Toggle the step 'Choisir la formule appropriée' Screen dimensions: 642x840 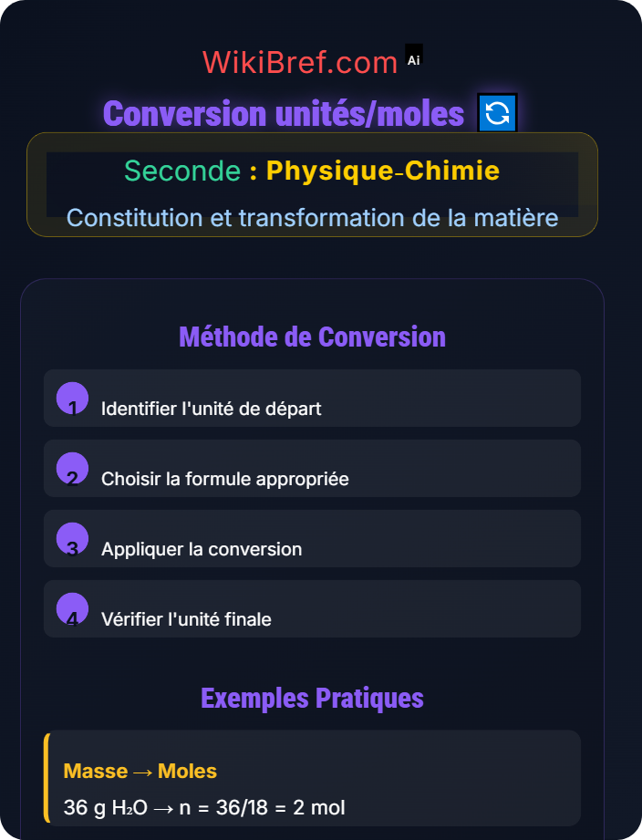pyautogui.click(x=312, y=468)
